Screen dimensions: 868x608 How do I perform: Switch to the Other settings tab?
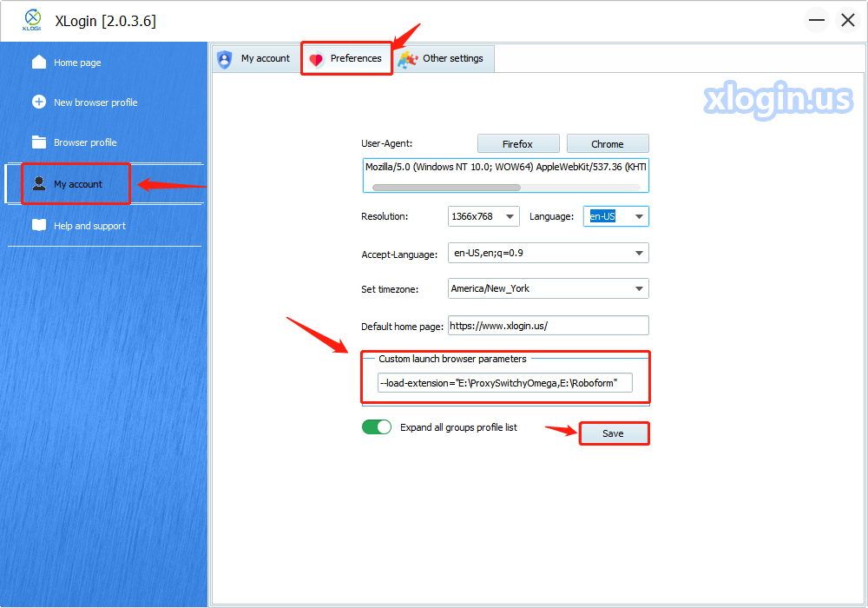pos(444,59)
